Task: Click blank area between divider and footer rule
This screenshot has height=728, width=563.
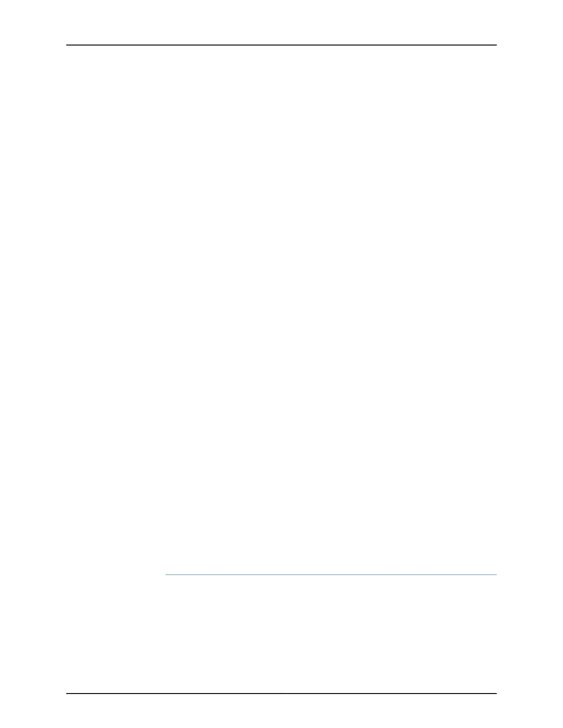Action: tap(331, 634)
